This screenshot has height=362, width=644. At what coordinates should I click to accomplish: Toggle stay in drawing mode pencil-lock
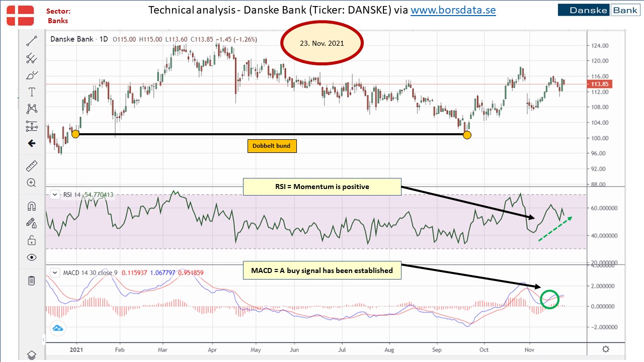tap(32, 223)
